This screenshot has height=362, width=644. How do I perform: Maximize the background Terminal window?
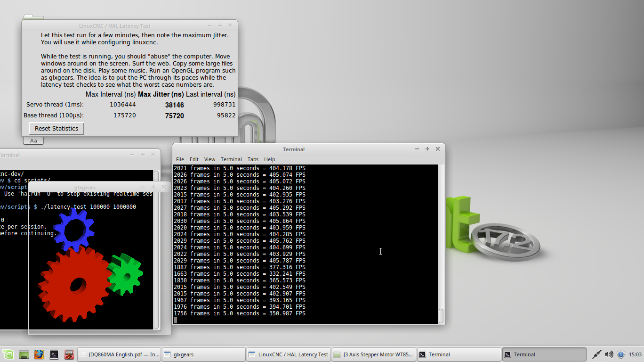pos(143,154)
